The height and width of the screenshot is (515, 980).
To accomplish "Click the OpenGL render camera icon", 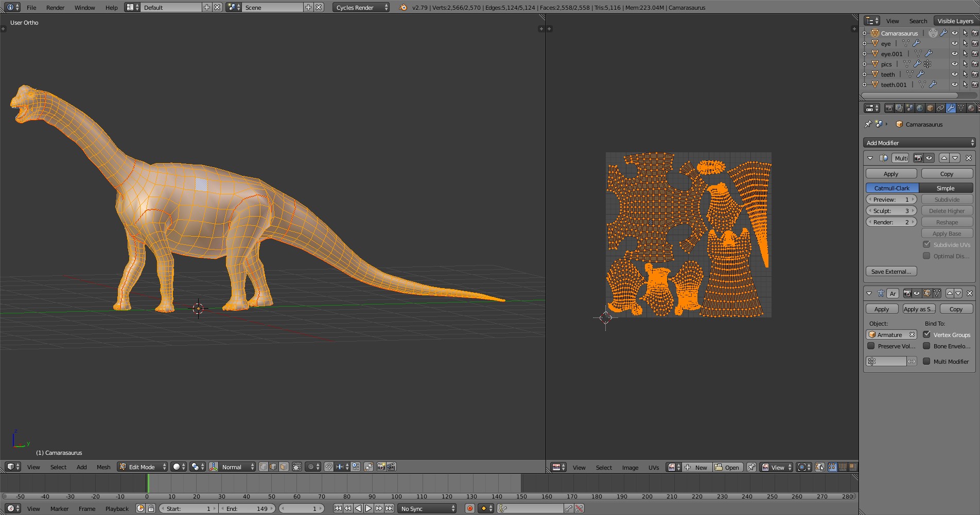I will (x=381, y=467).
